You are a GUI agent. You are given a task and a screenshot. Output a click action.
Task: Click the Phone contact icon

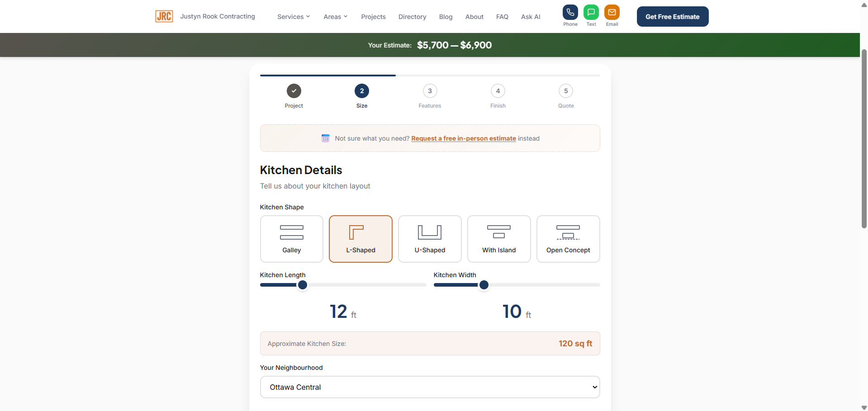tap(570, 12)
